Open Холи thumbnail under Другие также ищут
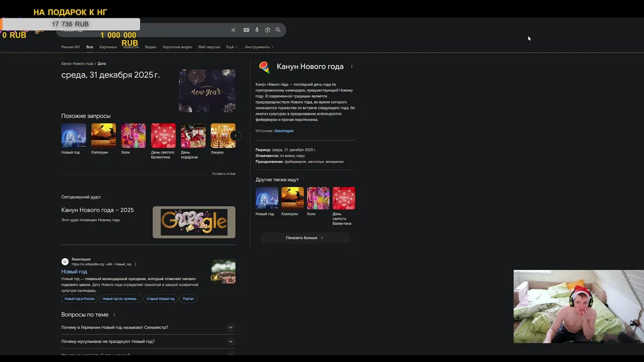The width and height of the screenshot is (644, 362). coord(318,198)
